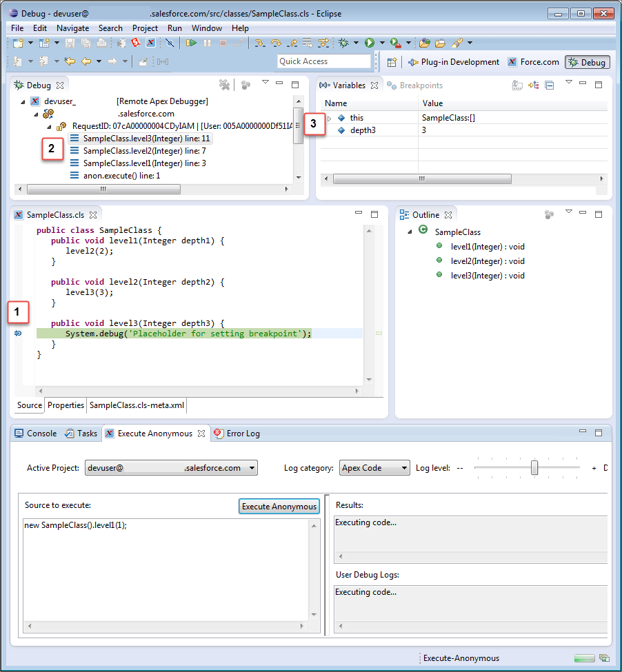Open the Active Project combo box
622x672 pixels.
[171, 468]
